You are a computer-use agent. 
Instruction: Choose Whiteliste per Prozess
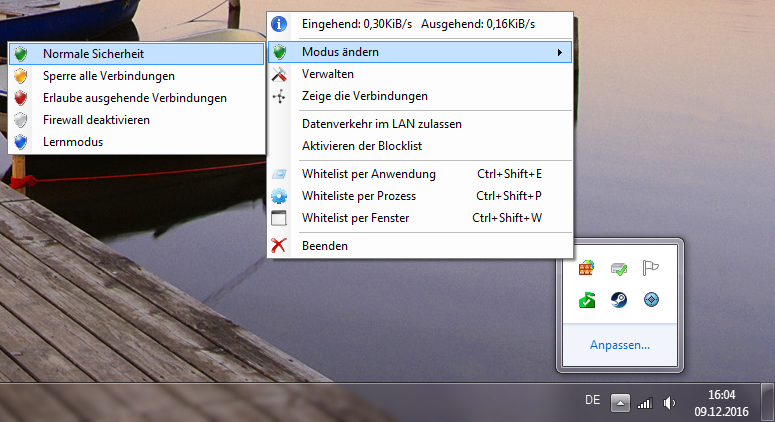[x=420, y=196]
